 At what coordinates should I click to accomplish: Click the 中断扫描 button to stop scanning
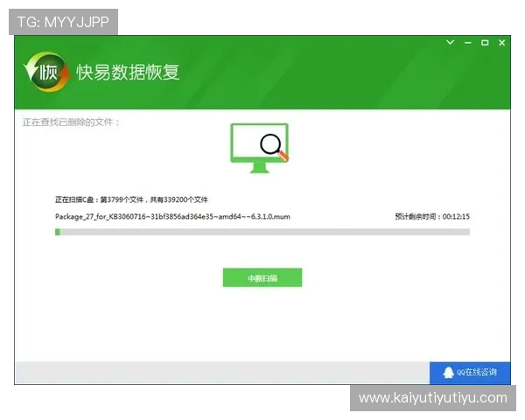click(262, 277)
